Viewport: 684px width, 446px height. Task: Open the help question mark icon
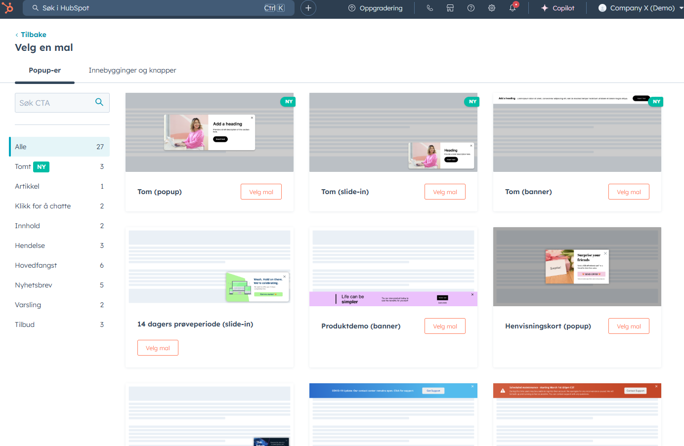pos(471,8)
